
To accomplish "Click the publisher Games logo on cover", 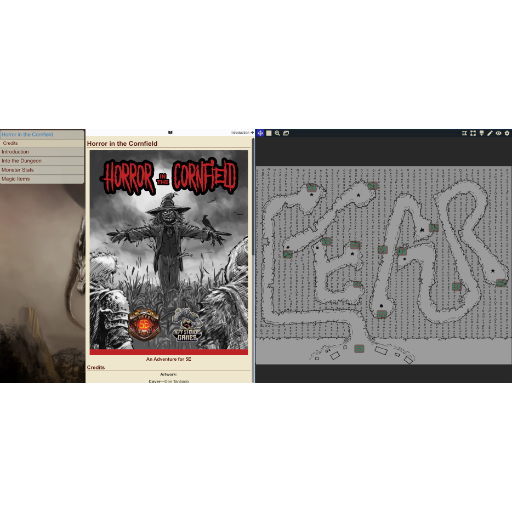I will pyautogui.click(x=187, y=325).
